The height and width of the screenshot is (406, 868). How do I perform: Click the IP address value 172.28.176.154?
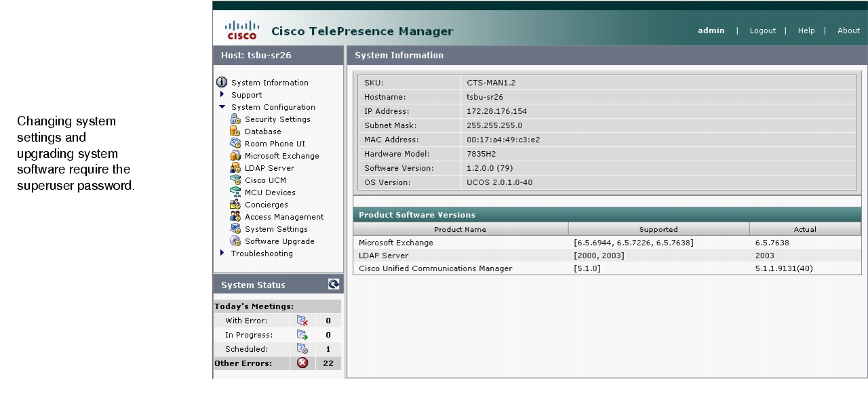click(496, 111)
